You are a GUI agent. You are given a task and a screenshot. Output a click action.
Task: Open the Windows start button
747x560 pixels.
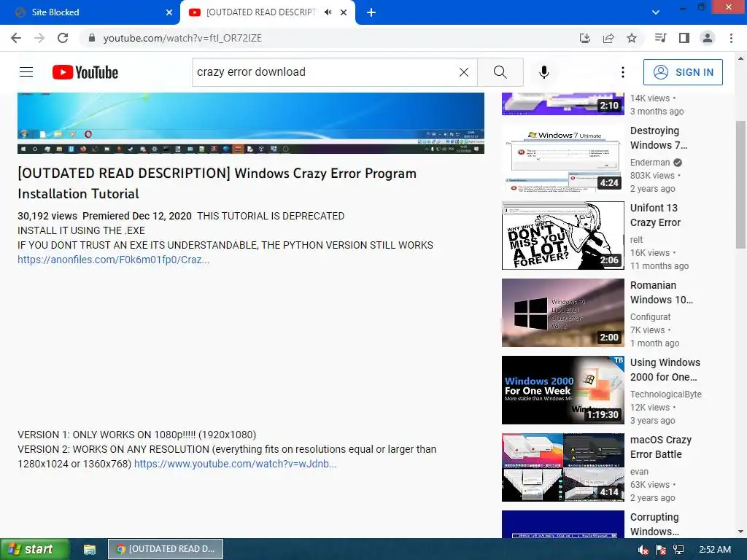34,549
